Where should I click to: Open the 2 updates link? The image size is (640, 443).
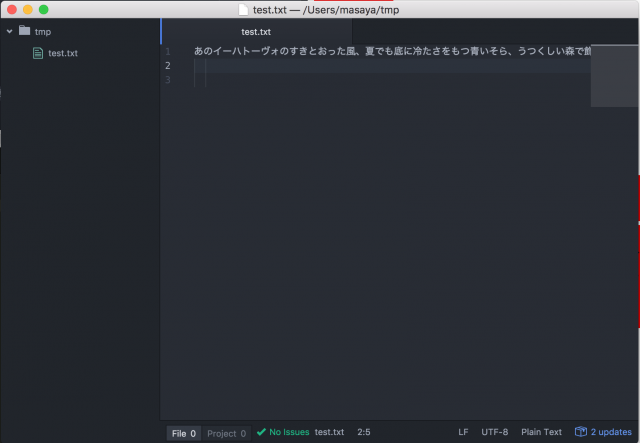[611, 432]
